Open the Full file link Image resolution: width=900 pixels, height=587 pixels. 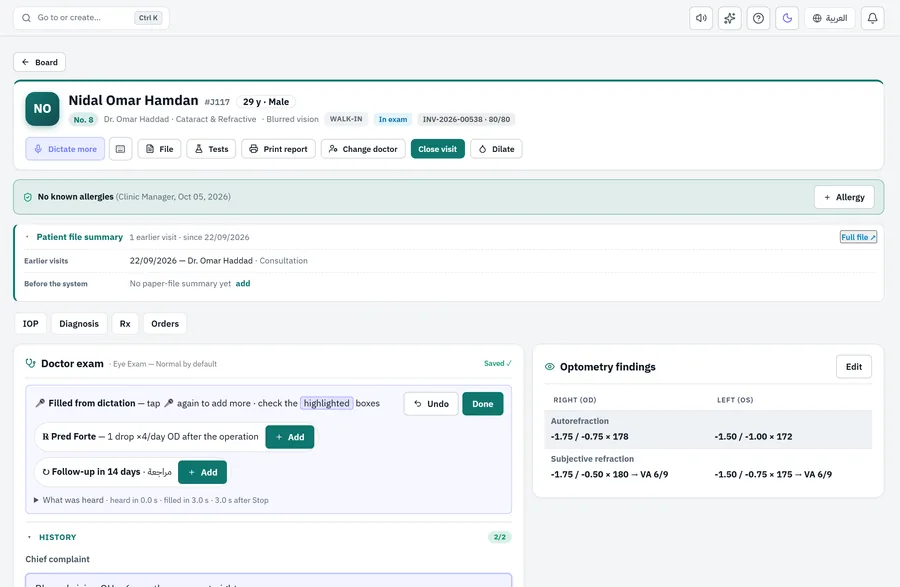tap(859, 237)
